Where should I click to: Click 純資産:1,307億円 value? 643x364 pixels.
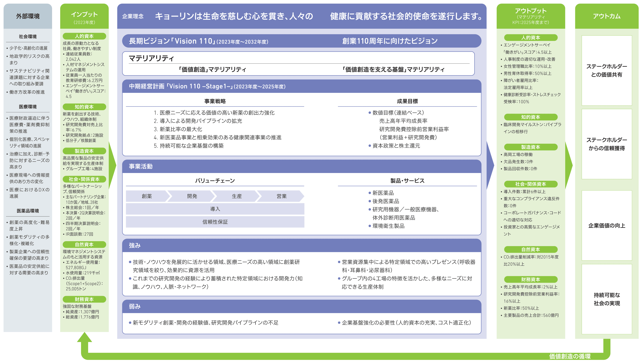[81, 312]
